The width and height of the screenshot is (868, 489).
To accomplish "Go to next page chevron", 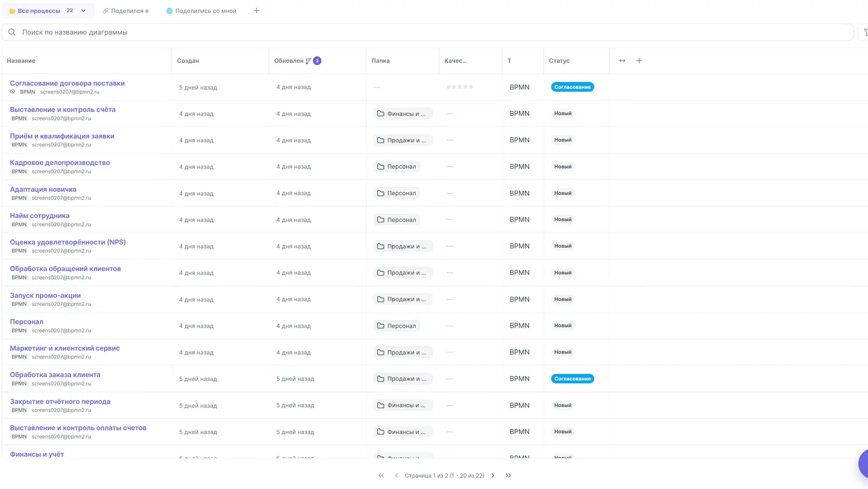I will [x=493, y=475].
